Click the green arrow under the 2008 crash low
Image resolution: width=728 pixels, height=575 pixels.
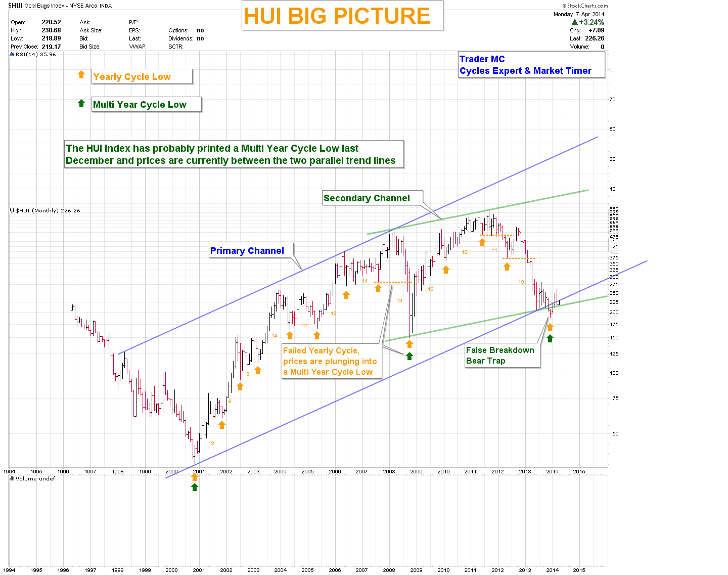(x=409, y=356)
